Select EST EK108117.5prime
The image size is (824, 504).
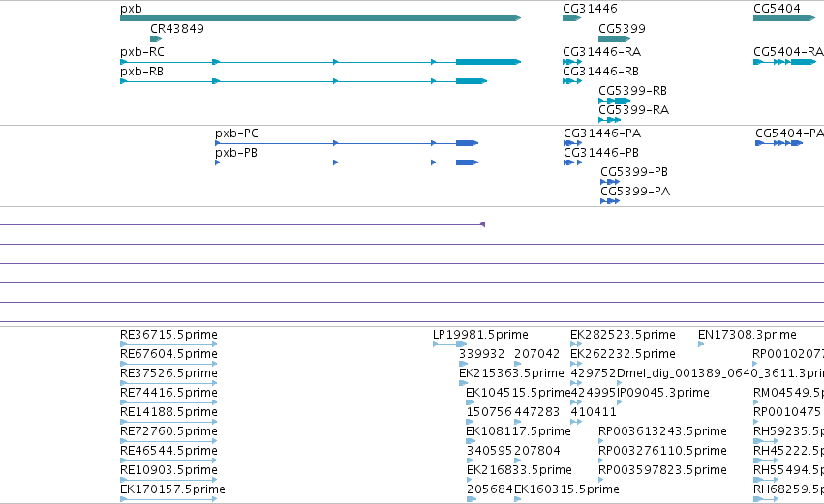click(471, 441)
